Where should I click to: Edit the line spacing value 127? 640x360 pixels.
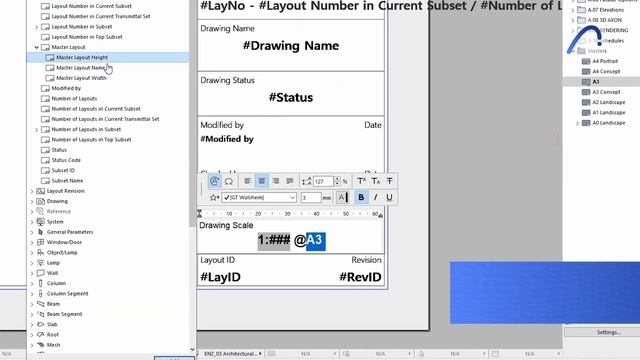(x=323, y=181)
